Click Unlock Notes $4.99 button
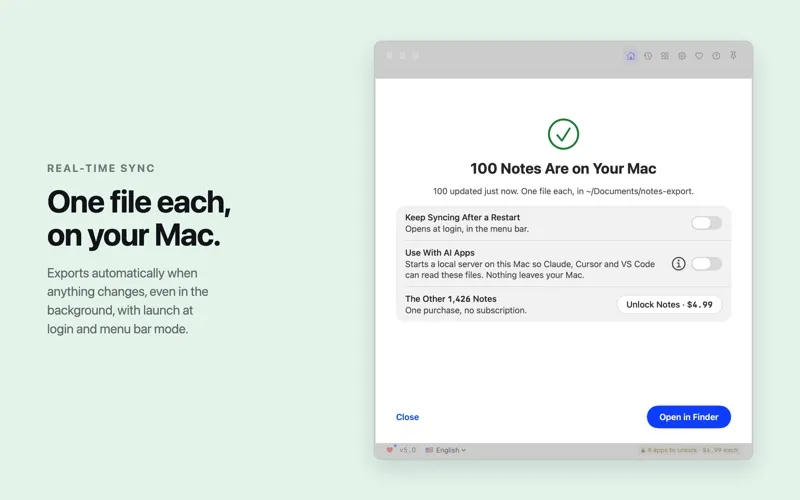The image size is (800, 500). click(x=669, y=305)
